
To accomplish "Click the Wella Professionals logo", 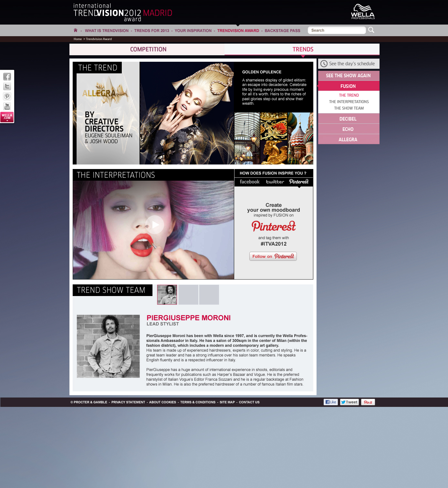I will coord(363,12).
